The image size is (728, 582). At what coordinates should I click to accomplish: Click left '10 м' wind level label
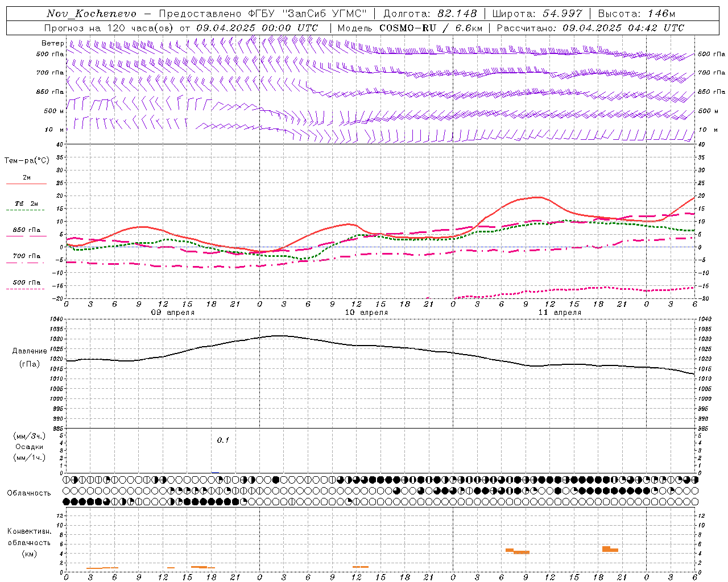coord(55,130)
